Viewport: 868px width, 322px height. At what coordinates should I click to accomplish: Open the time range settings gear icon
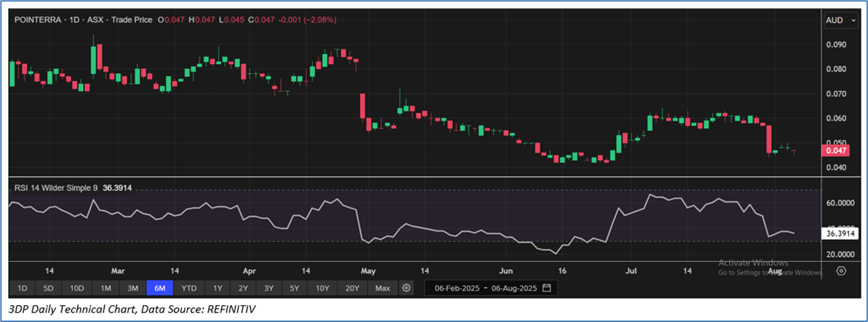point(407,288)
